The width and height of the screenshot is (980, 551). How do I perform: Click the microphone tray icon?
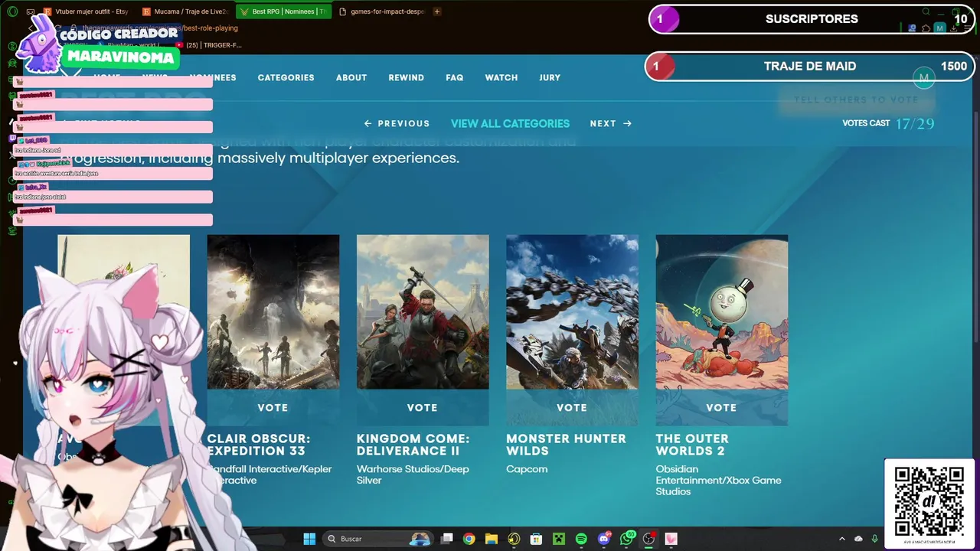tap(874, 539)
